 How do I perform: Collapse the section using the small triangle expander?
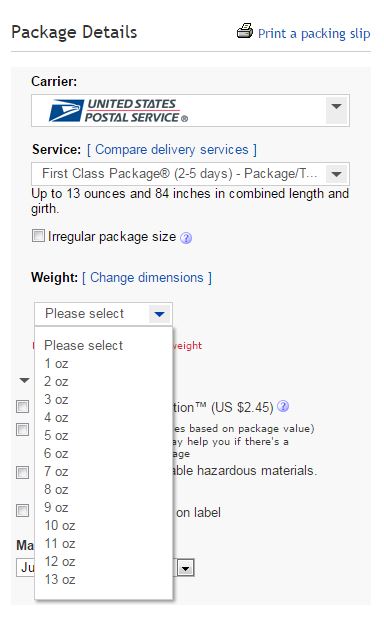pos(24,380)
